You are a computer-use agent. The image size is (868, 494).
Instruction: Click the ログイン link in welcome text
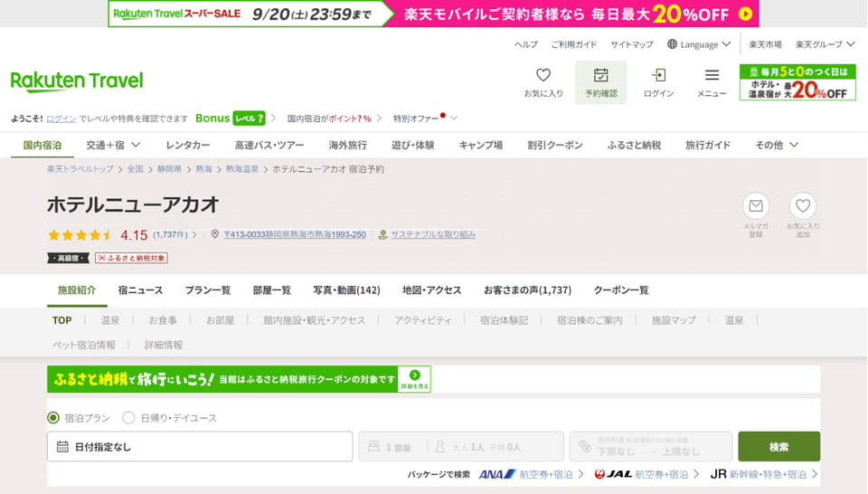(x=61, y=119)
